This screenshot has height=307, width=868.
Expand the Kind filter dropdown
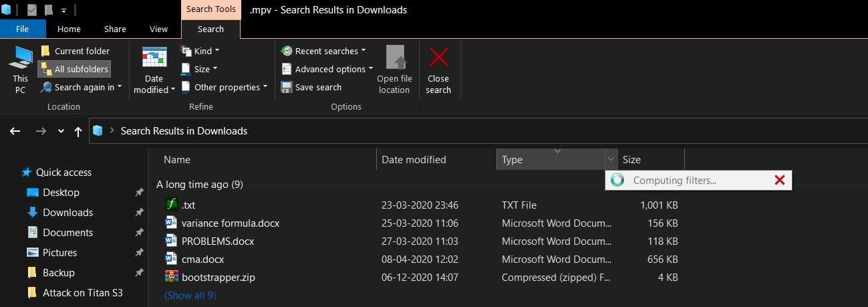point(200,51)
